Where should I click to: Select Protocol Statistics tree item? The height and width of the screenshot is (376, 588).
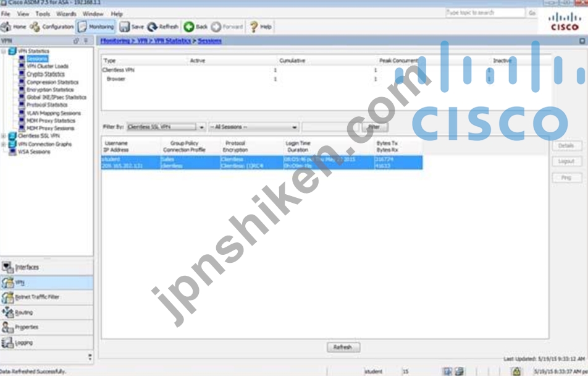click(47, 105)
